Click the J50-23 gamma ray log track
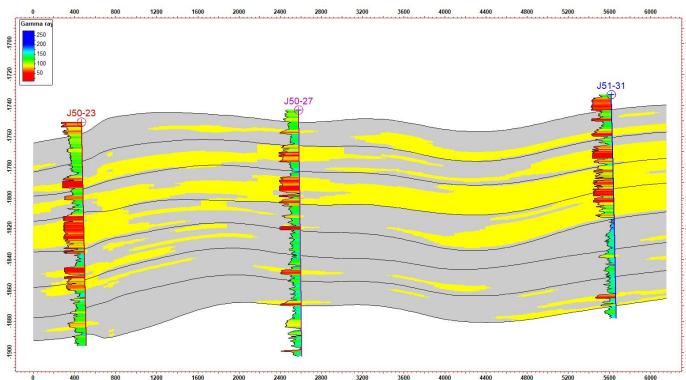This screenshot has width=686, height=380. 74,234
